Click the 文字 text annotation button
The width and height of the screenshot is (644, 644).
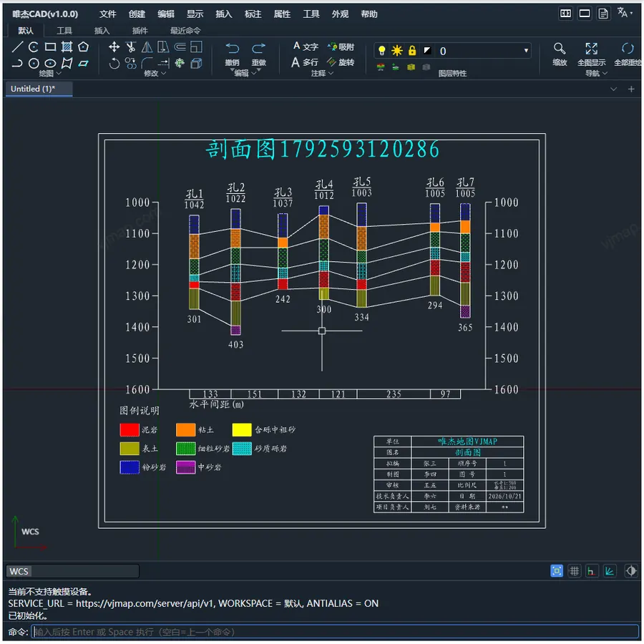click(x=306, y=47)
